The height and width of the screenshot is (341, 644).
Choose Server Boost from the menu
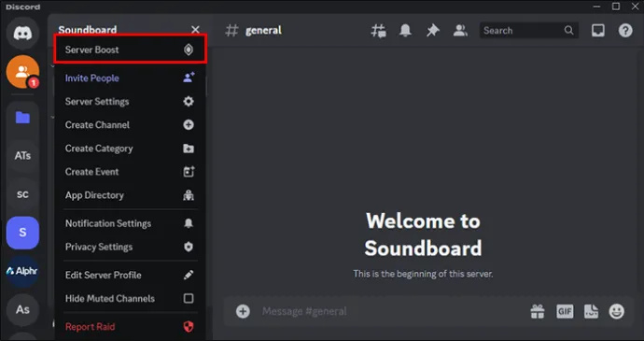coord(130,50)
